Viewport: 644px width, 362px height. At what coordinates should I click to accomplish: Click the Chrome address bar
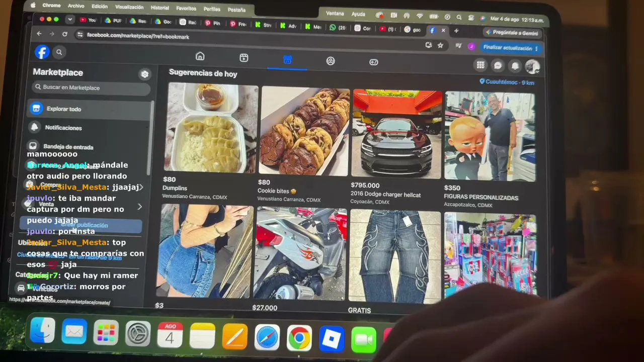pos(251,39)
